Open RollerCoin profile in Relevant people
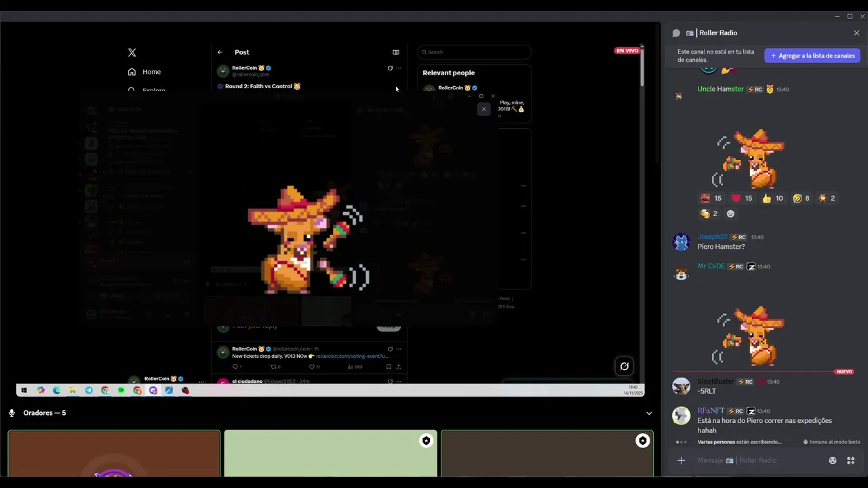The height and width of the screenshot is (488, 868). 451,87
